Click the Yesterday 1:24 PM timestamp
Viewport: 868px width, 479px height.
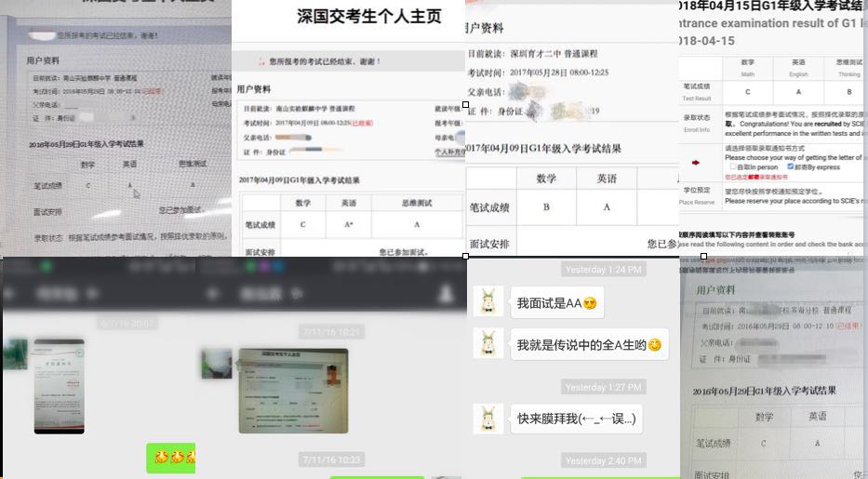(x=604, y=270)
